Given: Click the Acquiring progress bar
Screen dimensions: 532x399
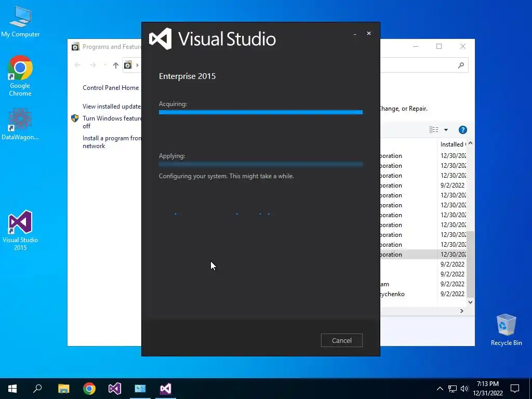Looking at the screenshot, I should 261,112.
